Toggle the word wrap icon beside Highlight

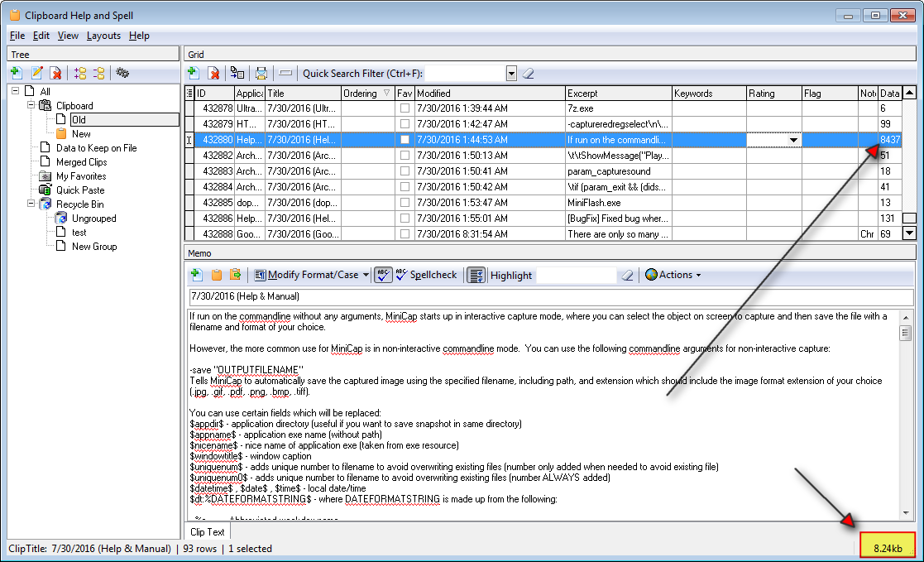point(476,275)
